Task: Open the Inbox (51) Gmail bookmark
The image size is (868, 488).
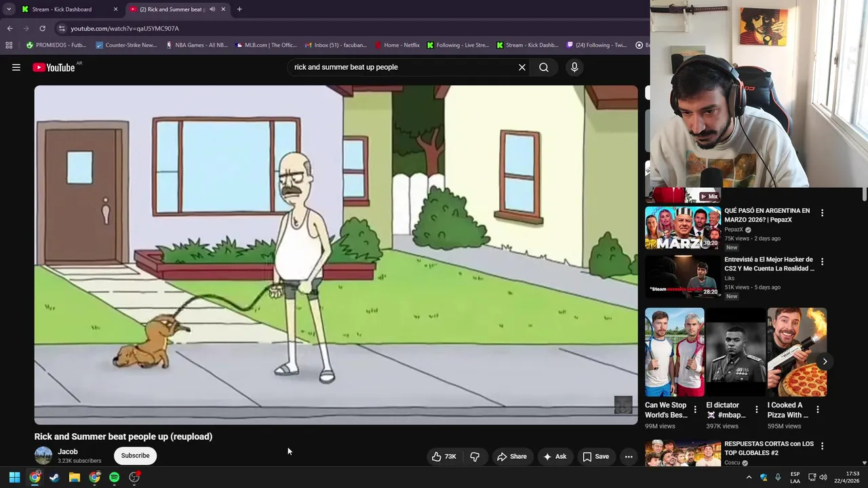Action: 336,45
